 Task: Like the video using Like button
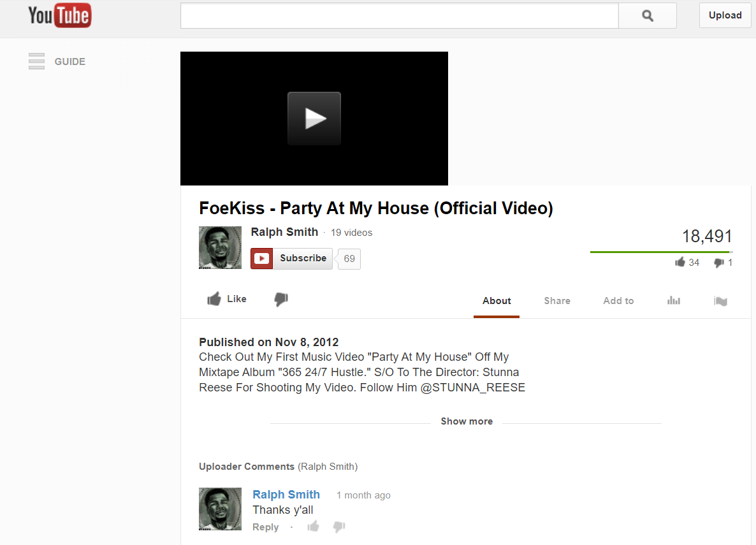point(226,299)
